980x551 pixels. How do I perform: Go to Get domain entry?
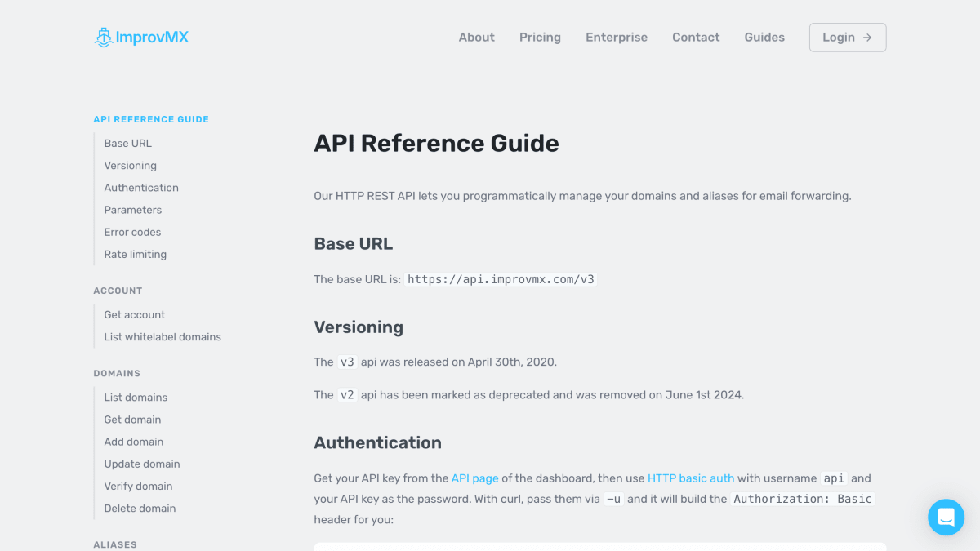coord(132,420)
